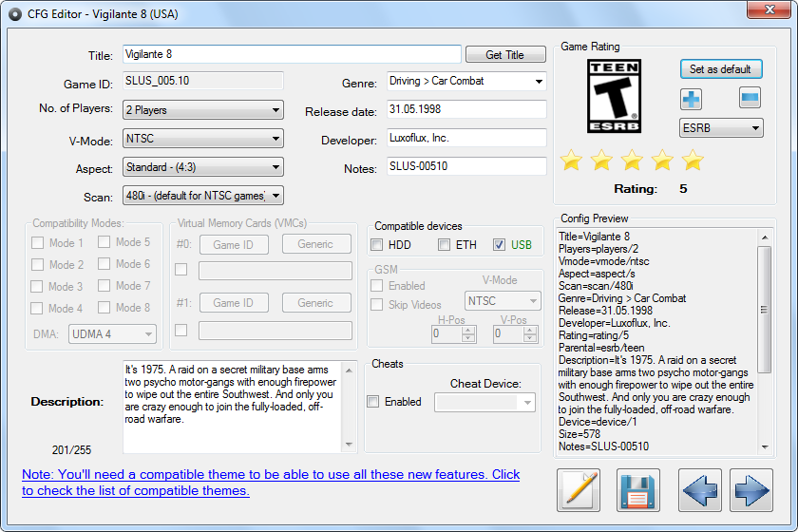
Task: Select the fourth rating star
Action: 662,161
